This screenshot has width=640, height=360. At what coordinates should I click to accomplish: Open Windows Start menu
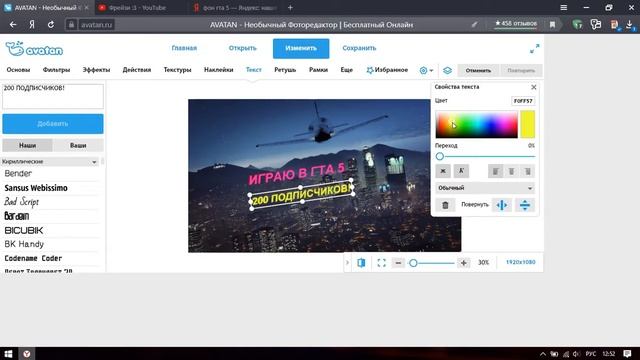point(8,353)
